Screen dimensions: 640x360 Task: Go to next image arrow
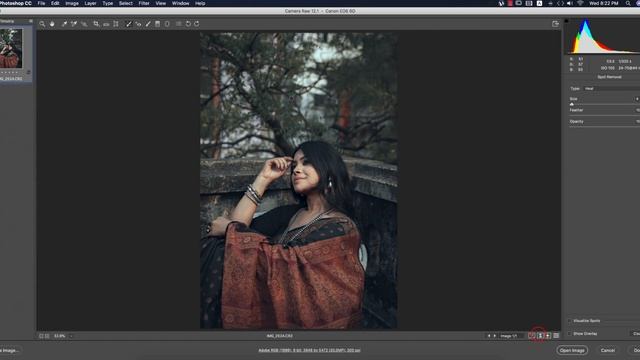pyautogui.click(x=495, y=336)
